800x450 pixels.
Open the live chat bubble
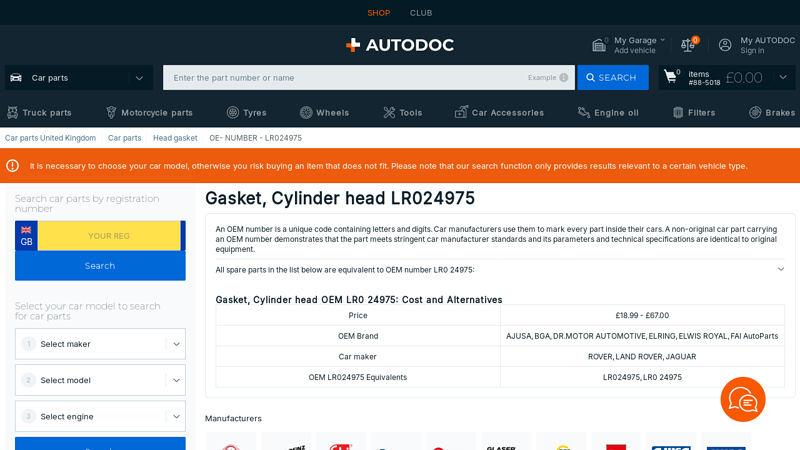coord(743,399)
